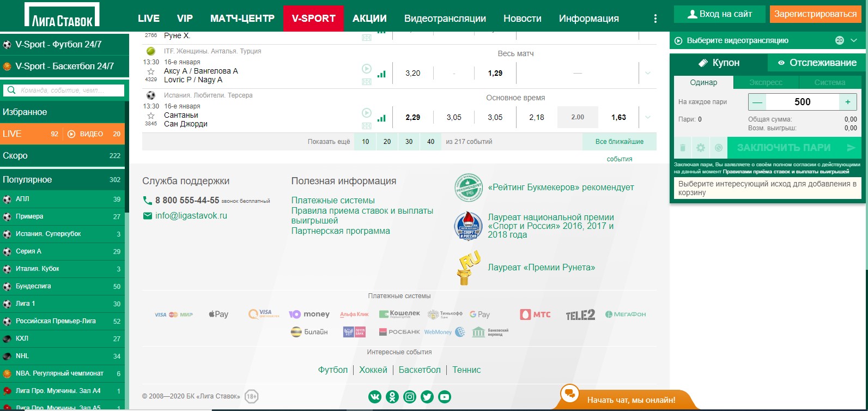Click the YooMoney payment logo
Viewport: 868px width, 411px height.
pyautogui.click(x=309, y=314)
